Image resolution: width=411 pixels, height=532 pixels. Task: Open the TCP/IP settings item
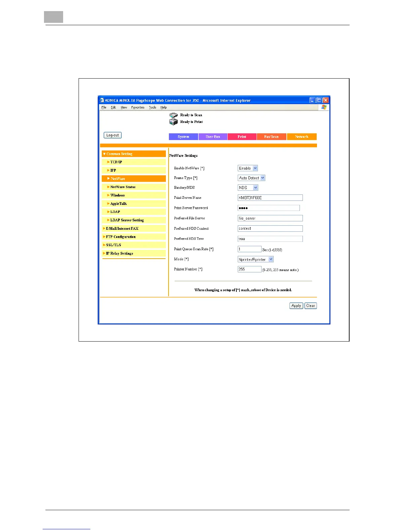tap(134, 162)
